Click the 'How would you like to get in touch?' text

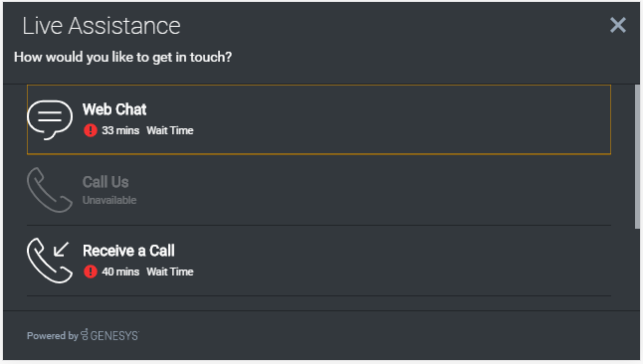[x=123, y=57]
